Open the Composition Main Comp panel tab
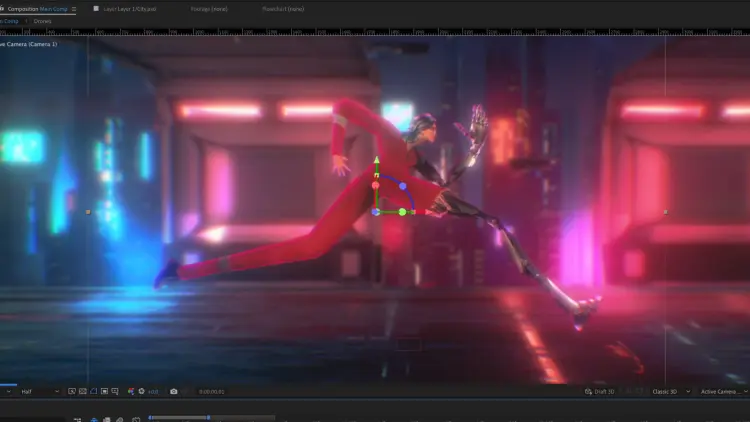This screenshot has width=750, height=422. pos(37,9)
